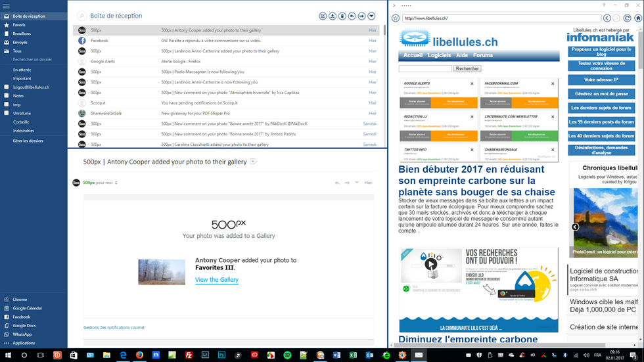Click 'Gérer les dossiers'
644x362 pixels.
click(x=28, y=141)
